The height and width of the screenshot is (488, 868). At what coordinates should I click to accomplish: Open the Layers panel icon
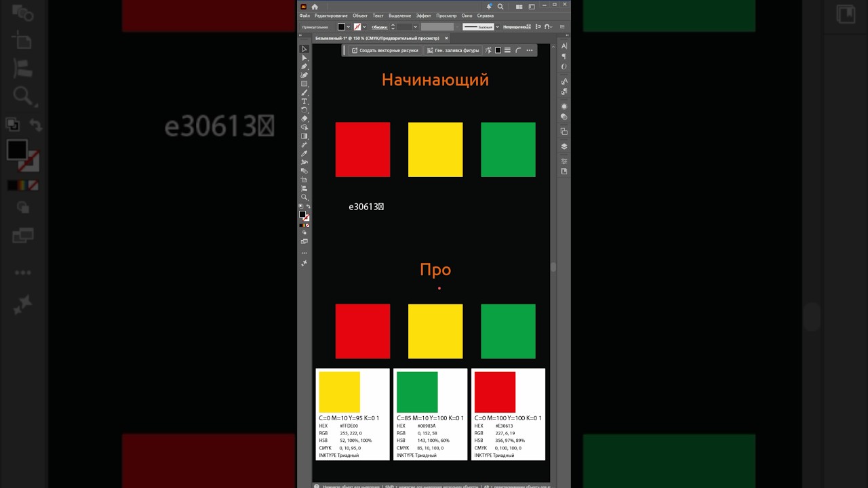click(x=564, y=146)
